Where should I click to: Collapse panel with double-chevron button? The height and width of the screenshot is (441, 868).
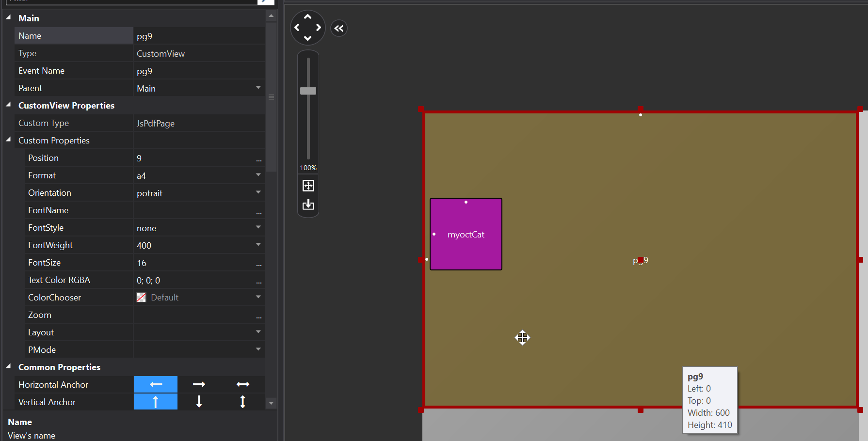pos(339,28)
